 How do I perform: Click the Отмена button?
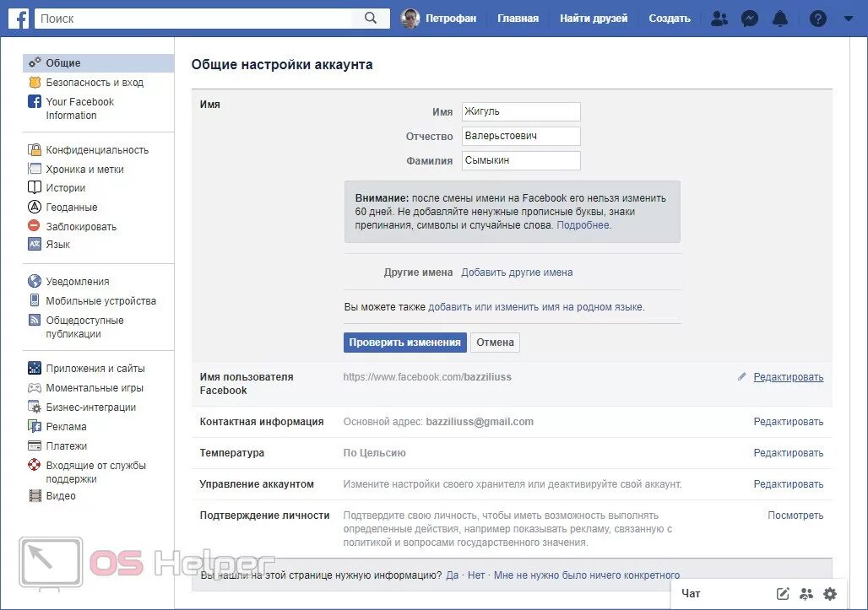click(495, 343)
